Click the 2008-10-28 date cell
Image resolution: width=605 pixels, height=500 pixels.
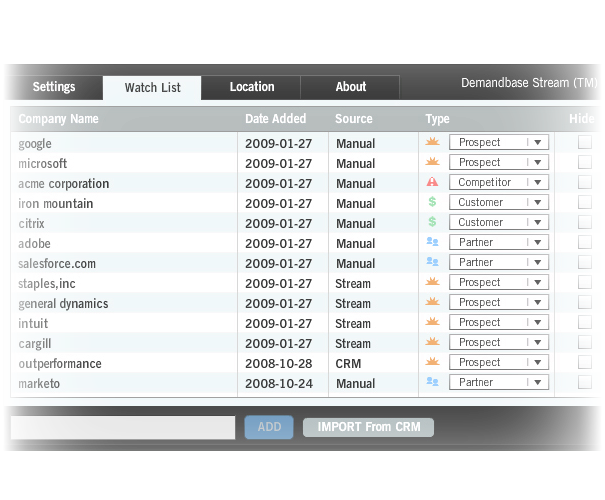pos(279,363)
